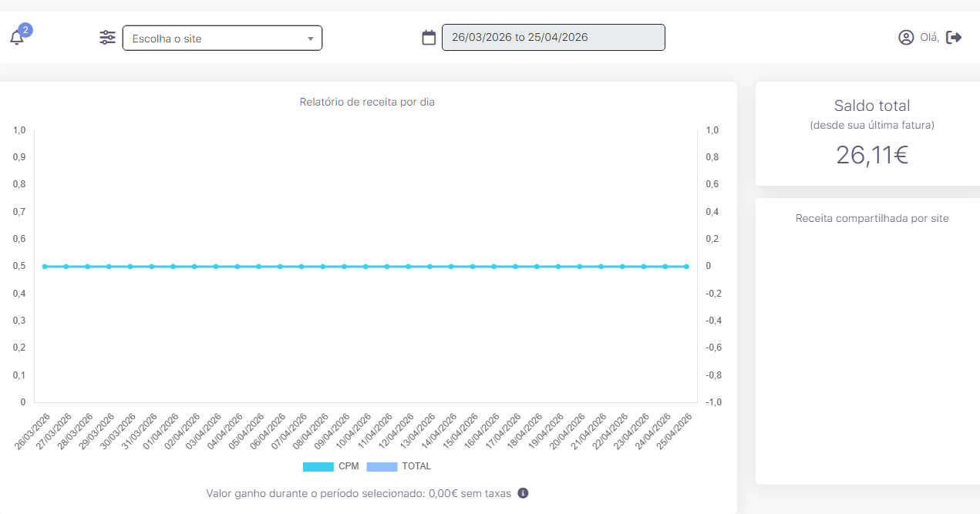Click the 26,11€ balance value
The height and width of the screenshot is (514, 980).
click(872, 155)
